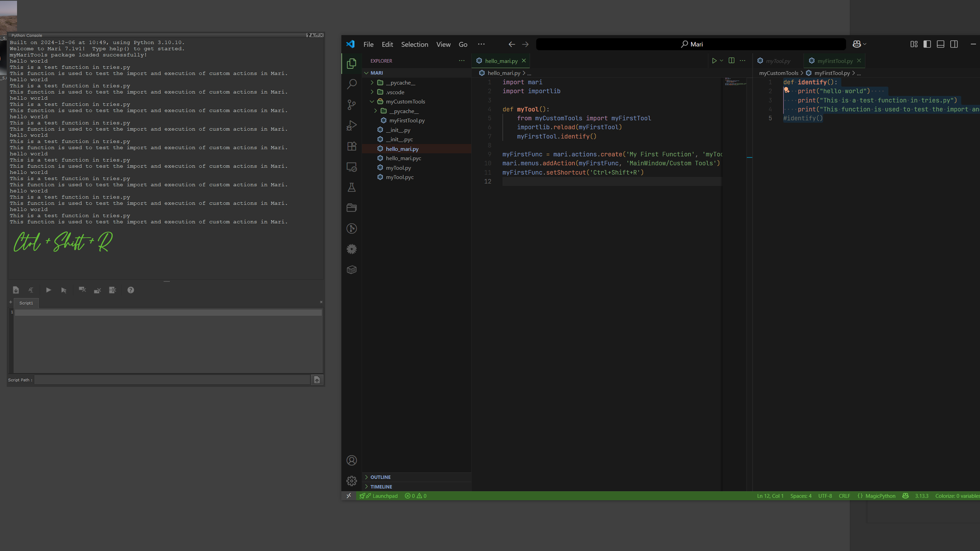Open the Search view in activity bar
The width and height of the screenshot is (980, 551).
pyautogui.click(x=351, y=84)
